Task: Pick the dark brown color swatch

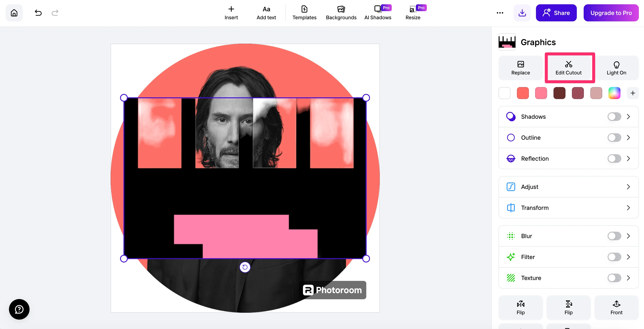Action: click(x=559, y=93)
